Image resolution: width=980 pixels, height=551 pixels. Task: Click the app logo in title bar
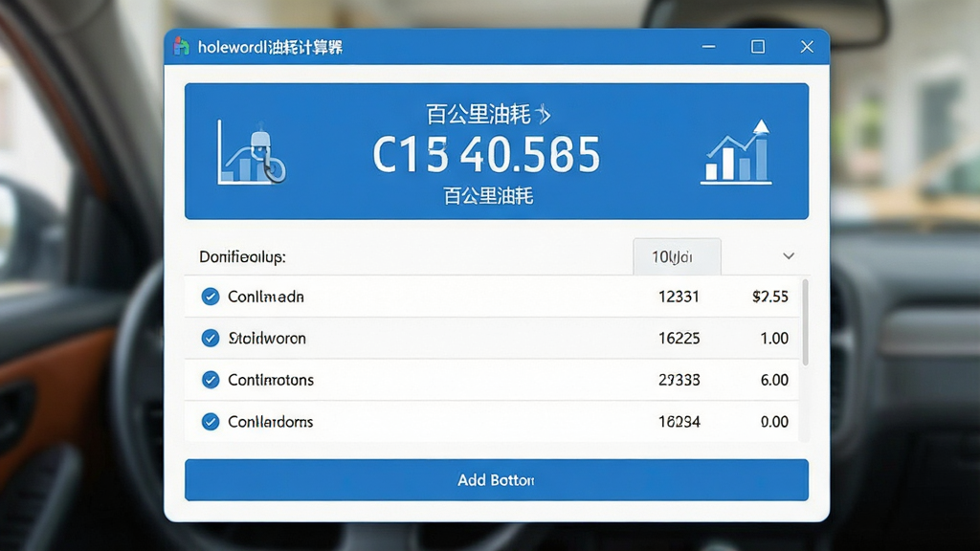tap(181, 46)
